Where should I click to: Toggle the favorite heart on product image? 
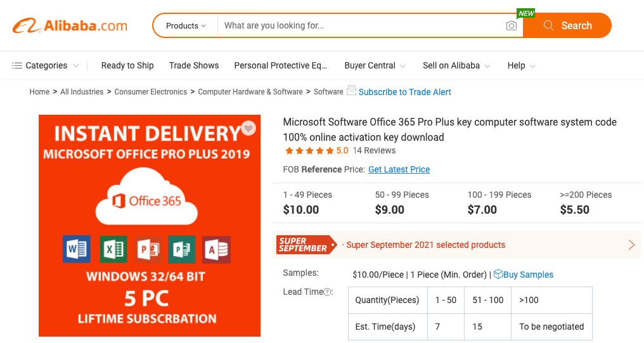[x=248, y=129]
